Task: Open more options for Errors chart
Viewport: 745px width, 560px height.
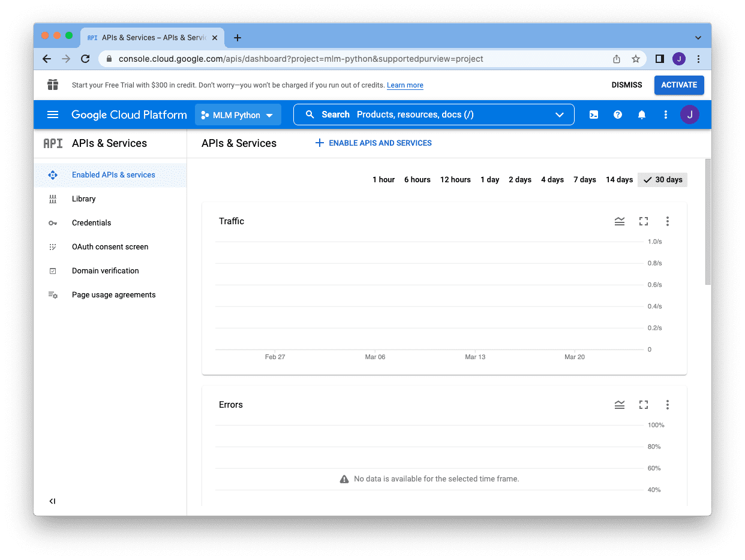Action: (668, 405)
